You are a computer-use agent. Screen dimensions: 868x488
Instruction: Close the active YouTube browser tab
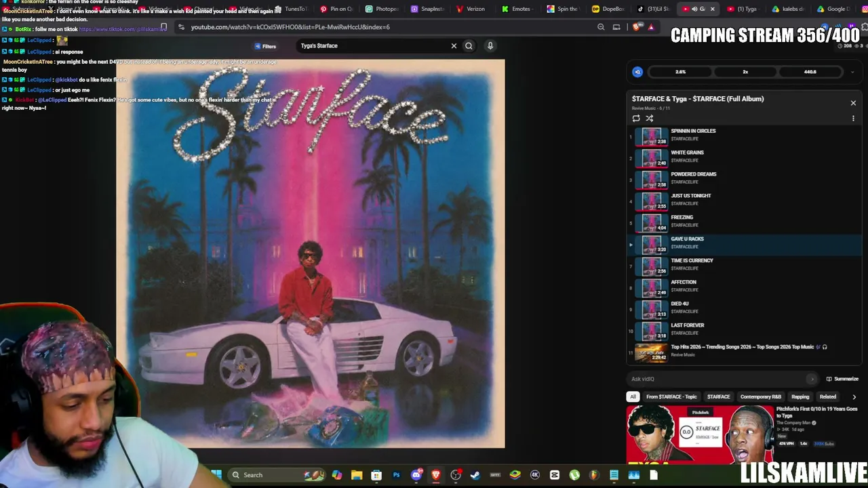pyautogui.click(x=712, y=9)
